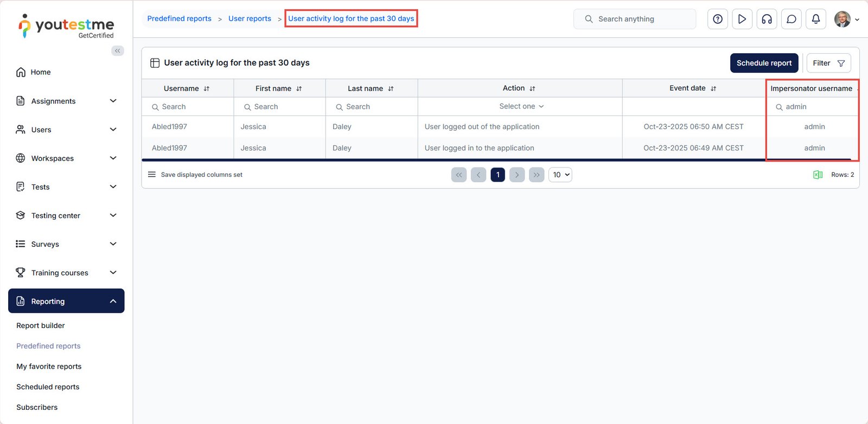Open Scheduled reports in the sidebar

[48, 387]
